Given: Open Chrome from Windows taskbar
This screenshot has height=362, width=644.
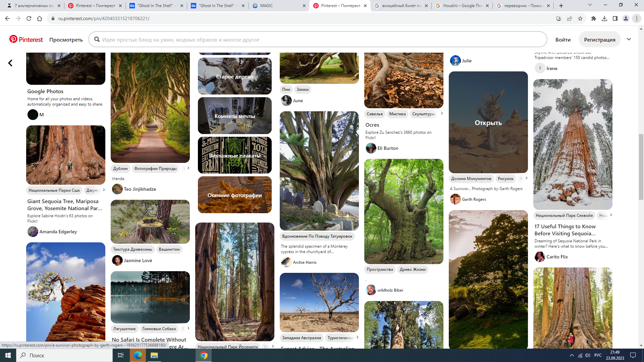Looking at the screenshot, I should tap(204, 355).
